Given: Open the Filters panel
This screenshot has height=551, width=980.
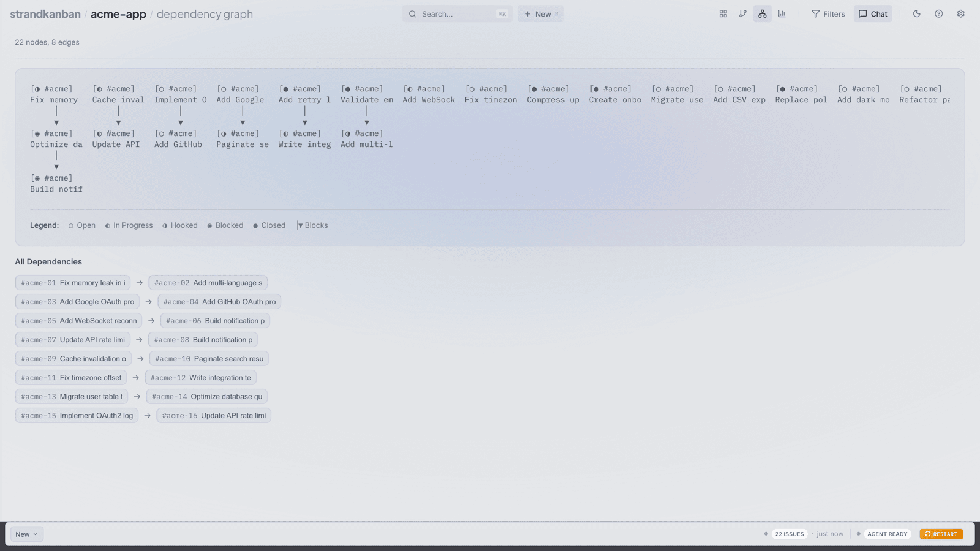Looking at the screenshot, I should pos(828,14).
